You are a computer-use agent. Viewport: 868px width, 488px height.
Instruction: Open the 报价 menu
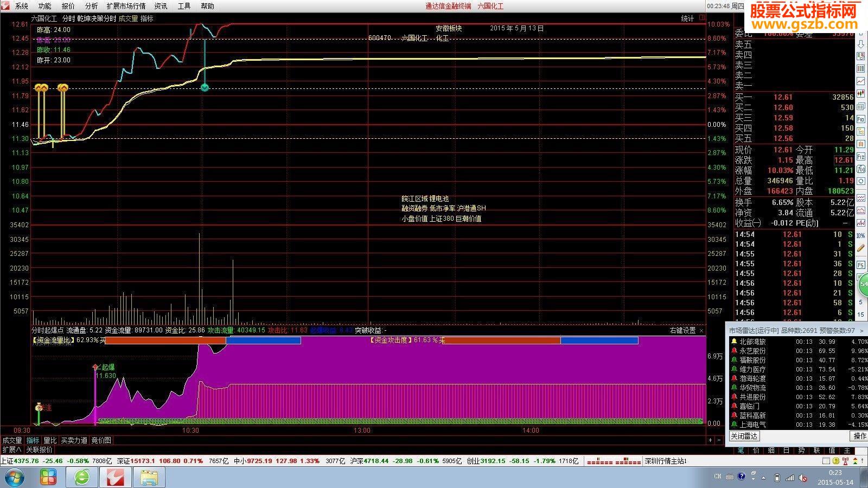pyautogui.click(x=68, y=6)
